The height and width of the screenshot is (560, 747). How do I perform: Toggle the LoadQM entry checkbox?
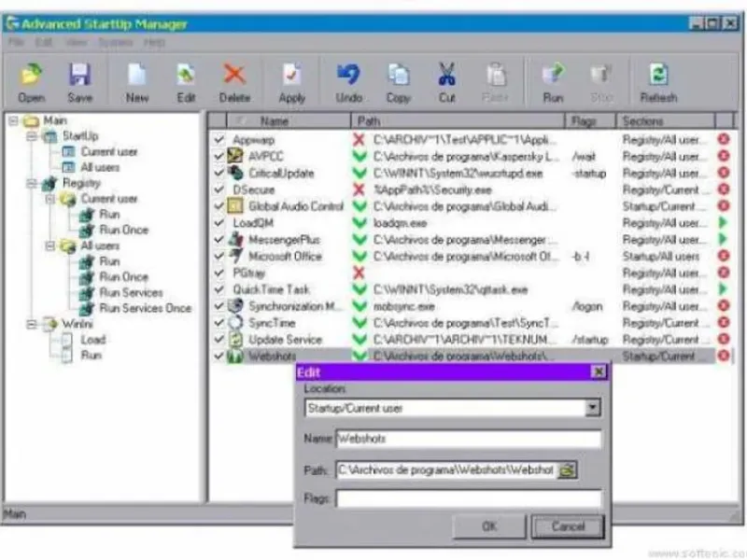[x=218, y=222]
